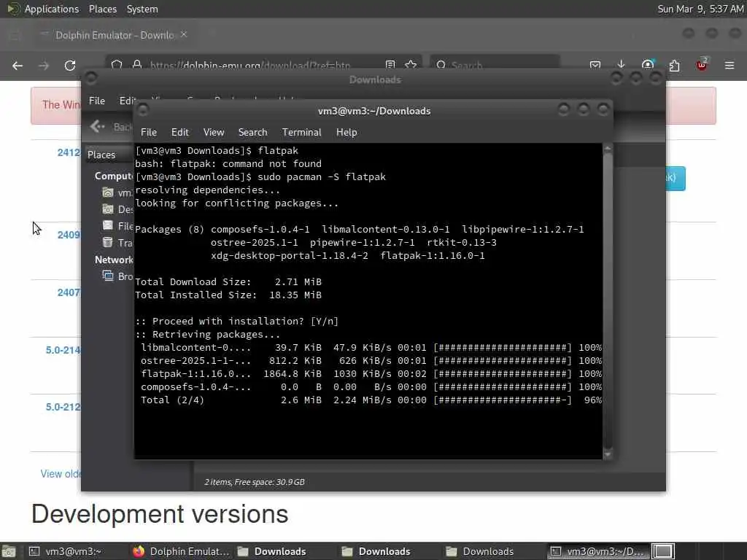Switch to vm3@vm3:~/Downloads terminal taskbar item
This screenshot has width=747, height=560.
(597, 551)
